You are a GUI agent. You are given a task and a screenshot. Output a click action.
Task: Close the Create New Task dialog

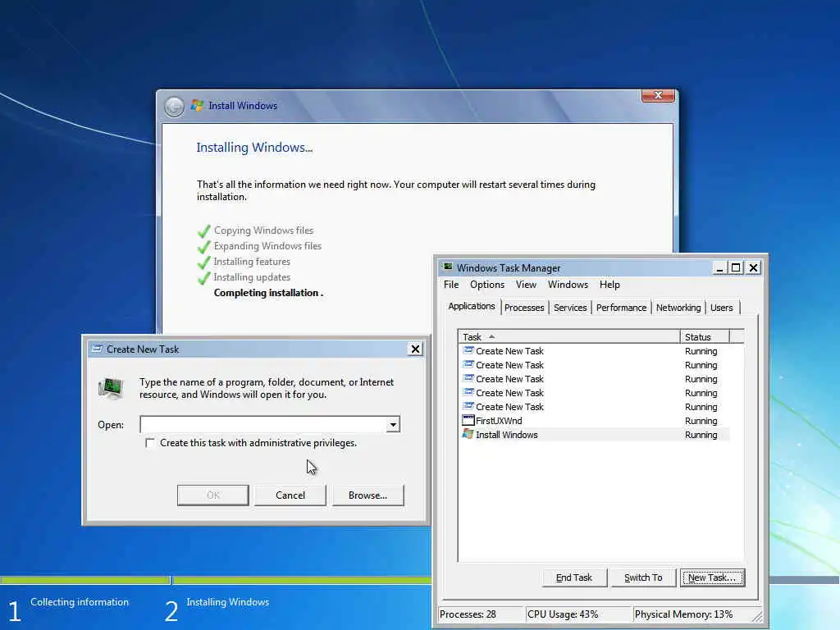pos(415,349)
